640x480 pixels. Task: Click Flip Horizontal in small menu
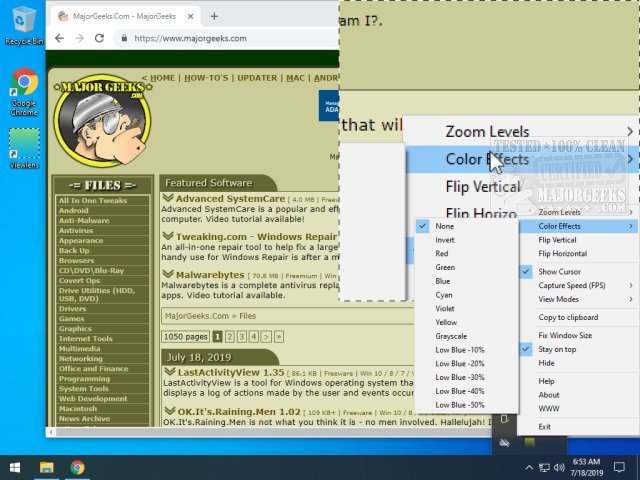coord(579,253)
